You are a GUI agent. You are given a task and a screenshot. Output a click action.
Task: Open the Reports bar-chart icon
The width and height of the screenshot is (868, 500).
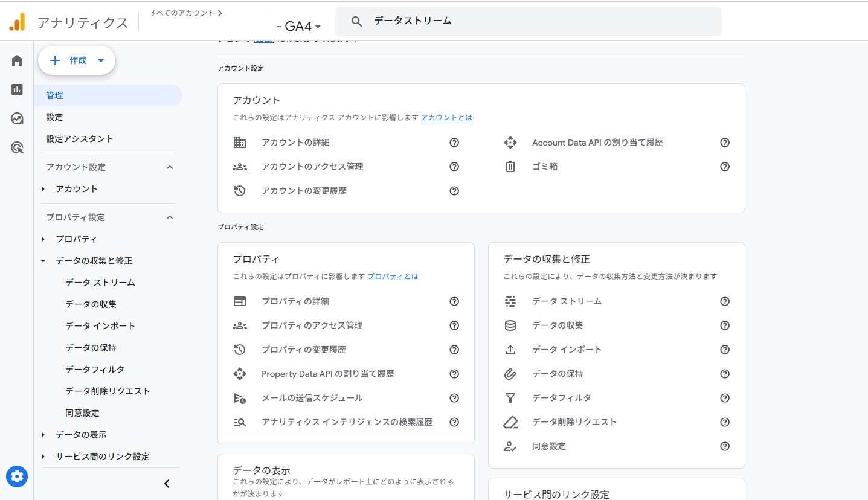coord(17,89)
